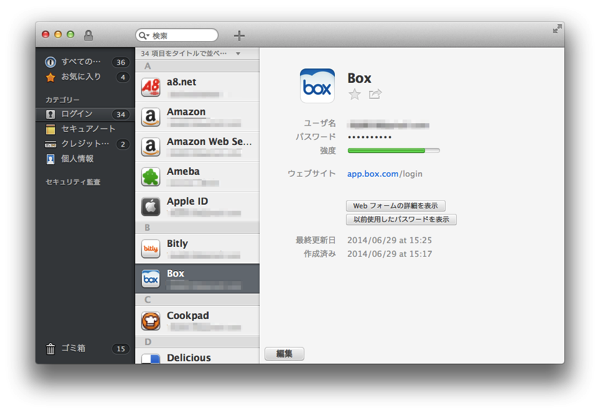Click the green Ameba icon
Image resolution: width=600 pixels, height=413 pixels.
click(151, 177)
